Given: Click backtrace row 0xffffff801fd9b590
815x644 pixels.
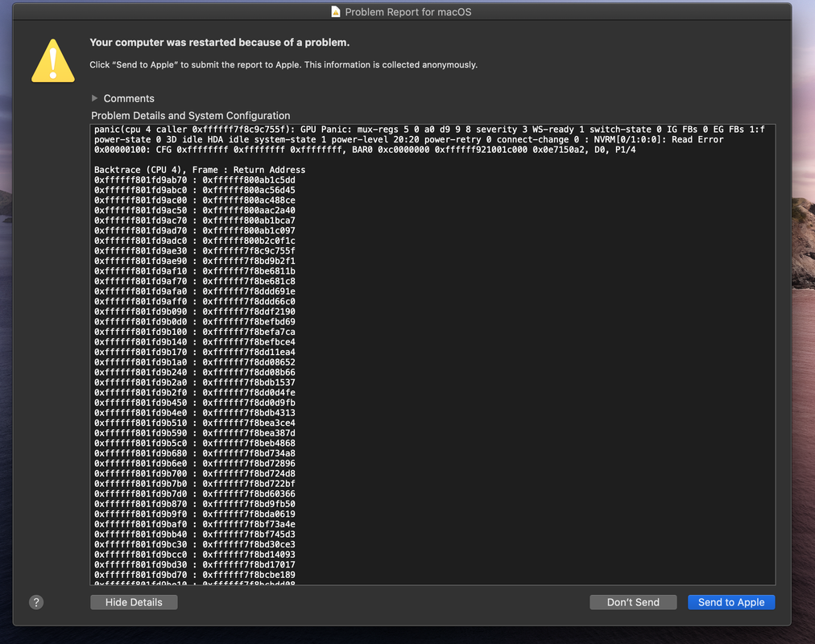Looking at the screenshot, I should point(194,433).
